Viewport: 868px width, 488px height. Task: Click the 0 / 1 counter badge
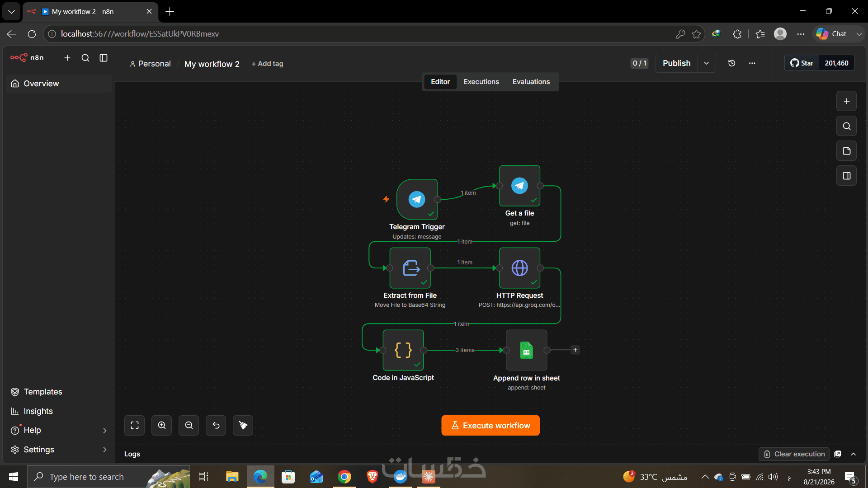pos(639,63)
